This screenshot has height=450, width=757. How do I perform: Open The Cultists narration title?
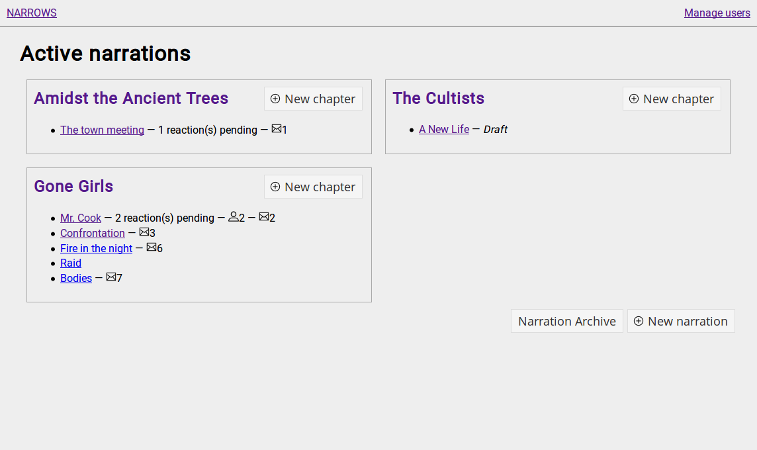tap(438, 98)
